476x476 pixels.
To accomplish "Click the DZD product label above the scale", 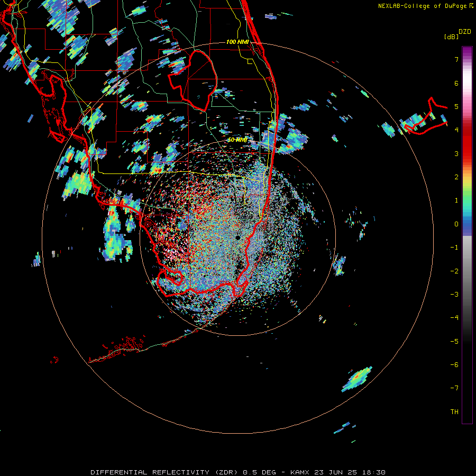I will coord(465,32).
